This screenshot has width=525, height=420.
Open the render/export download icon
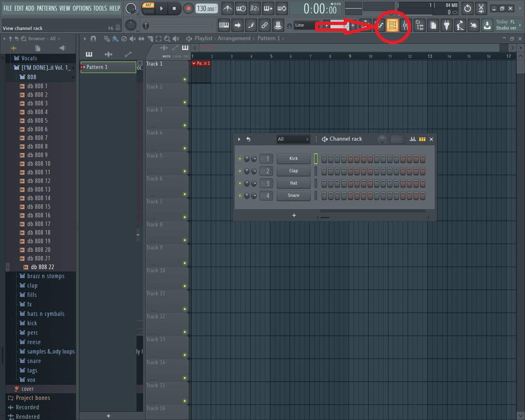click(x=487, y=25)
